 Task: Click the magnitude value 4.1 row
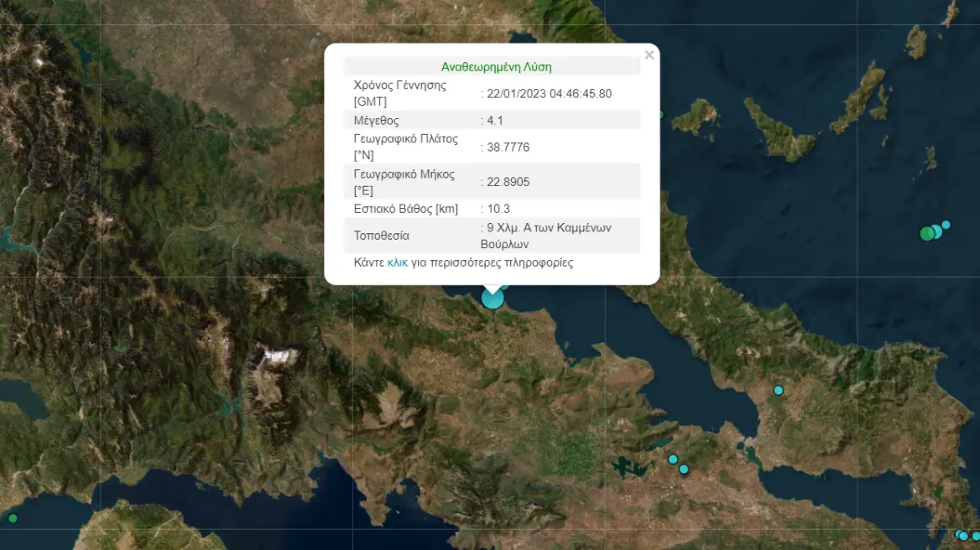tap(492, 120)
